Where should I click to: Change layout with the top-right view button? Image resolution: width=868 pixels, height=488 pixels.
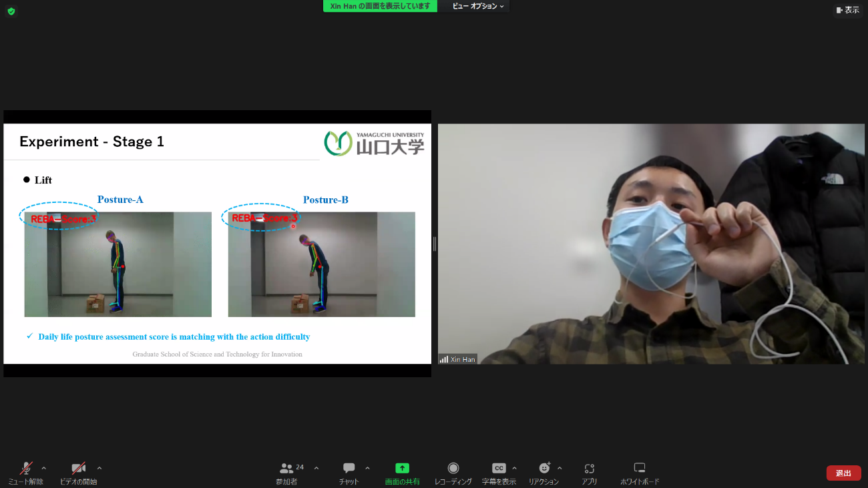tap(847, 10)
